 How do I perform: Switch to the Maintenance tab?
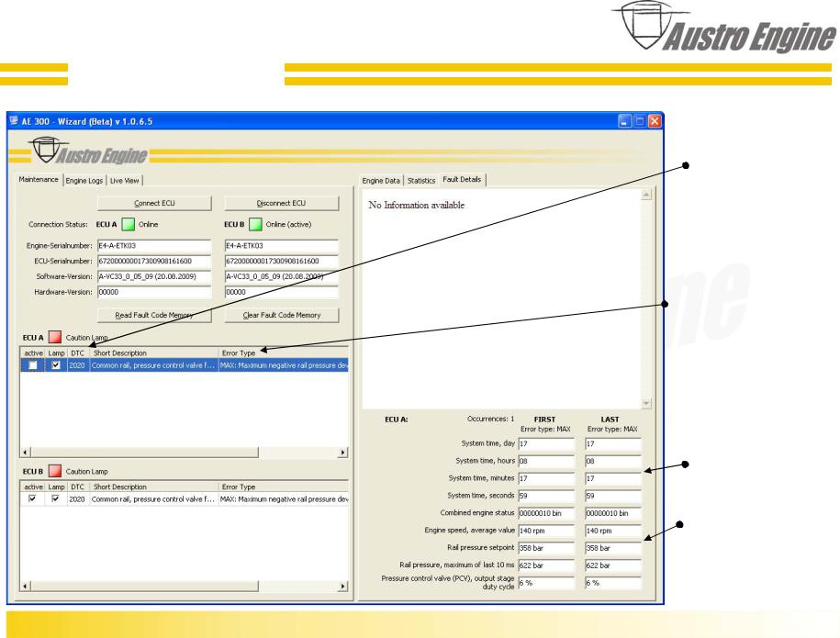39,179
